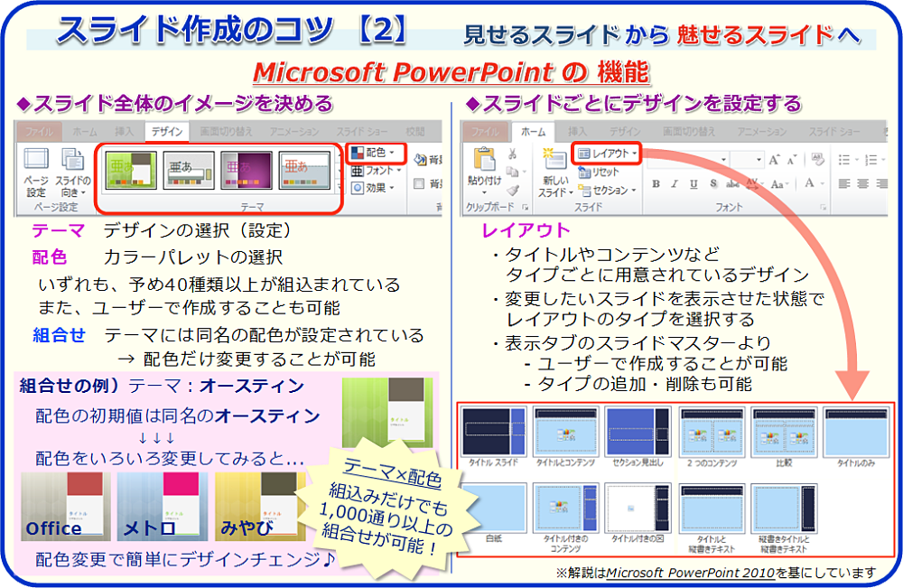
Task: Choose the 比較 layout
Action: point(784,436)
